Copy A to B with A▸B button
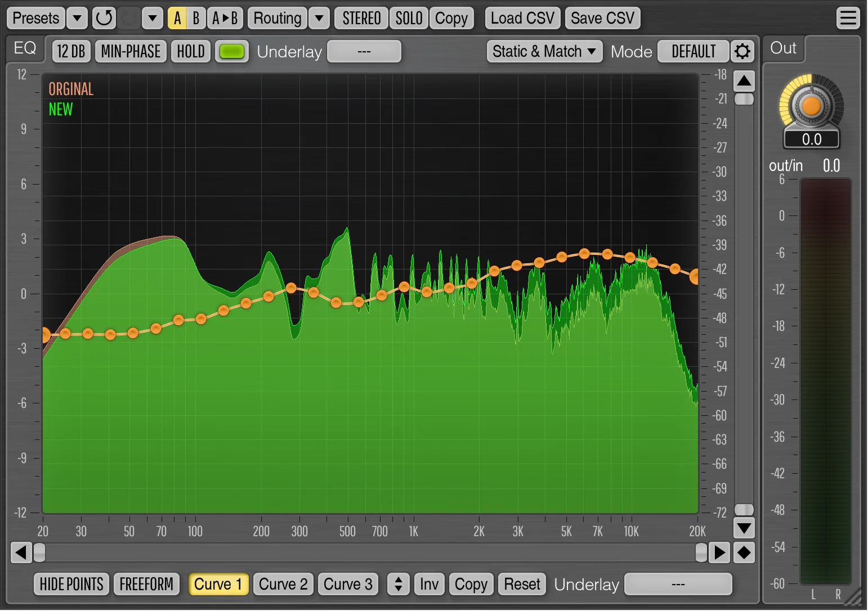Viewport: 868px width, 611px height. pyautogui.click(x=225, y=18)
